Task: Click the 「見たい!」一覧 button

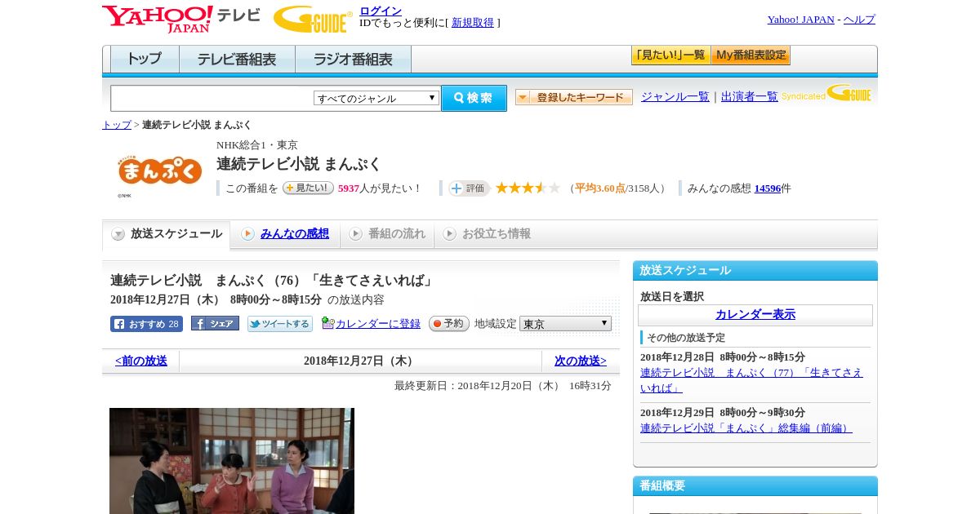Action: pos(670,55)
